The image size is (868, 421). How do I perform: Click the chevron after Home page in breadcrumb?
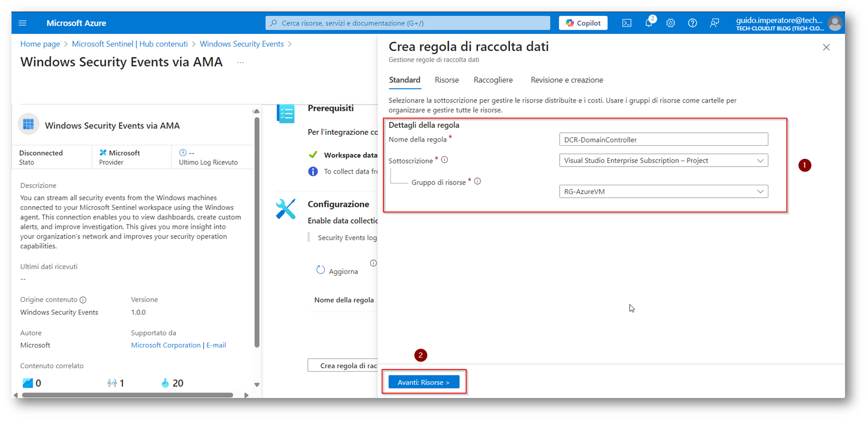(x=66, y=44)
